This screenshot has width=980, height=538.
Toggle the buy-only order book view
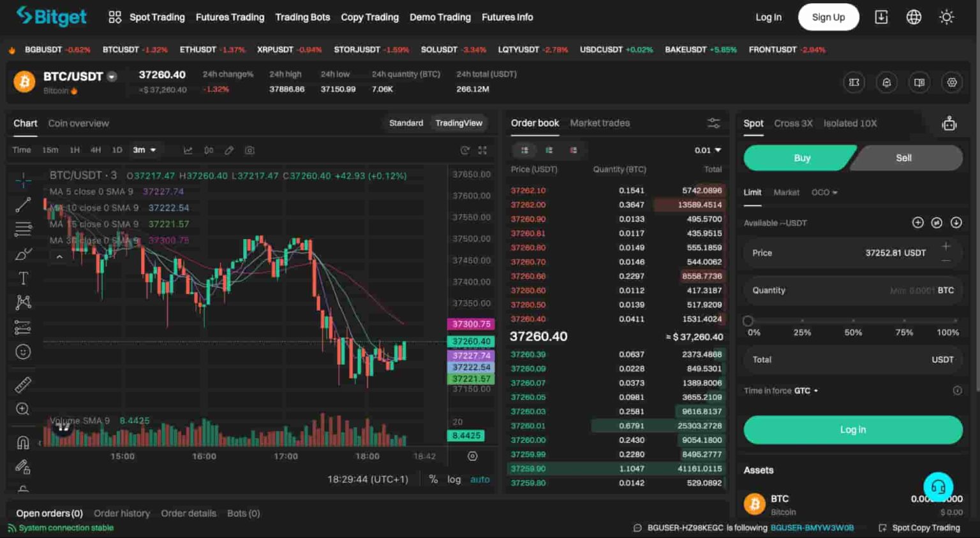[549, 150]
